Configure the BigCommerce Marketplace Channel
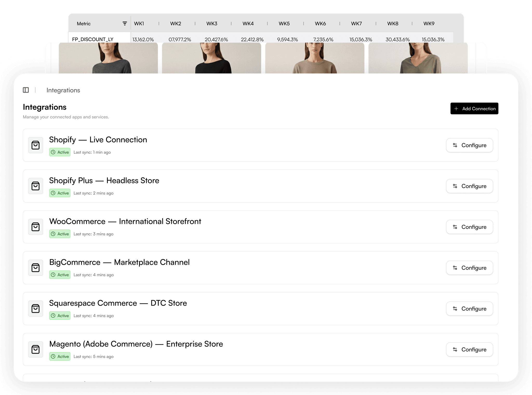This screenshot has width=532, height=395. click(469, 268)
